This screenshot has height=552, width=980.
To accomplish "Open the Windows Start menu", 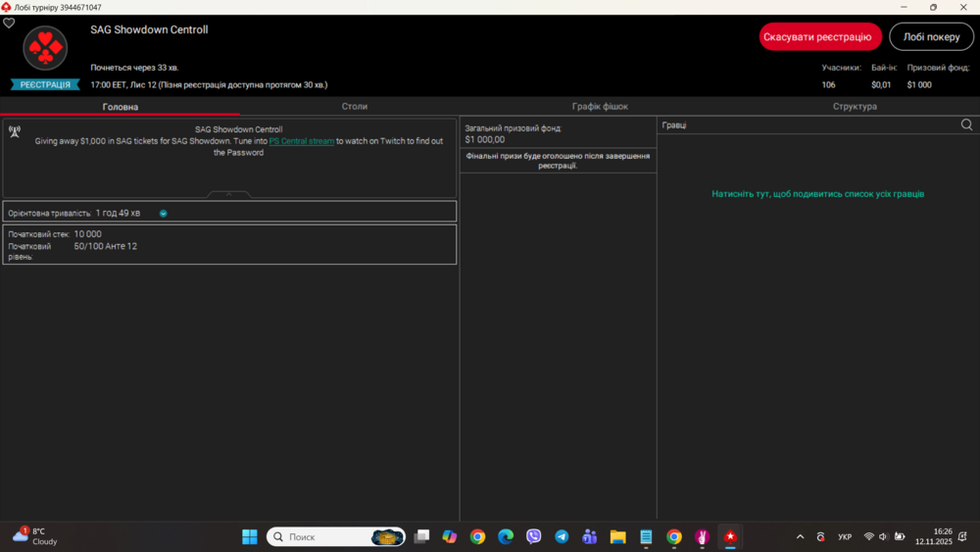I will tap(250, 536).
